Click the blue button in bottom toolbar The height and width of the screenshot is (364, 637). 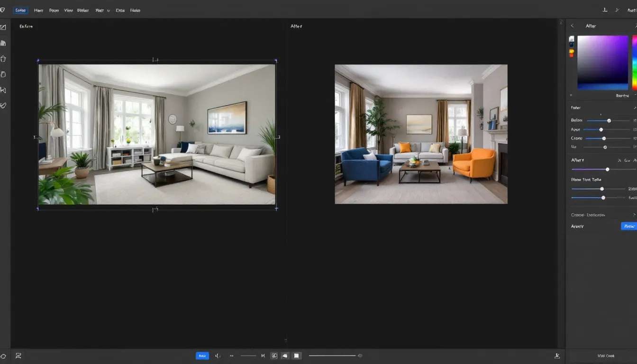click(x=202, y=355)
